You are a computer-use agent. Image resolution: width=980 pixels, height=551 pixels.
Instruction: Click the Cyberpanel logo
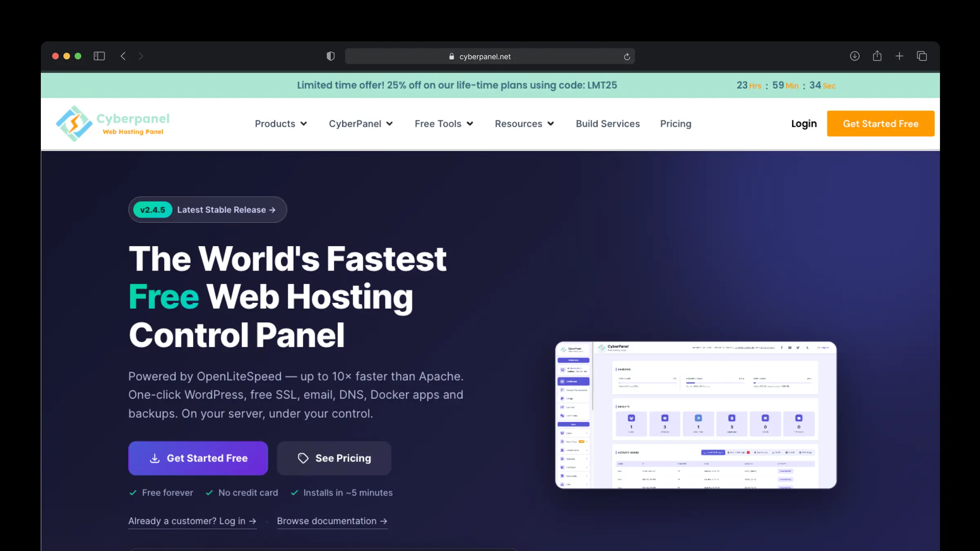113,124
